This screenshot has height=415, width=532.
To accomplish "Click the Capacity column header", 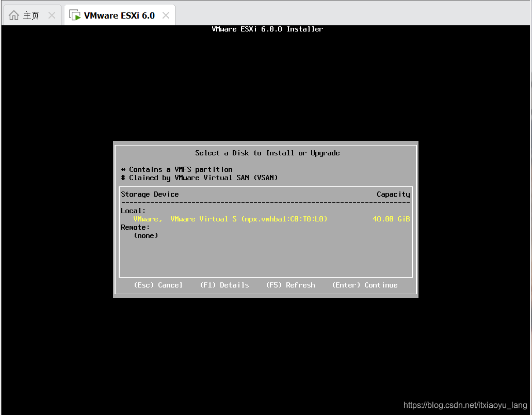I will 393,195.
